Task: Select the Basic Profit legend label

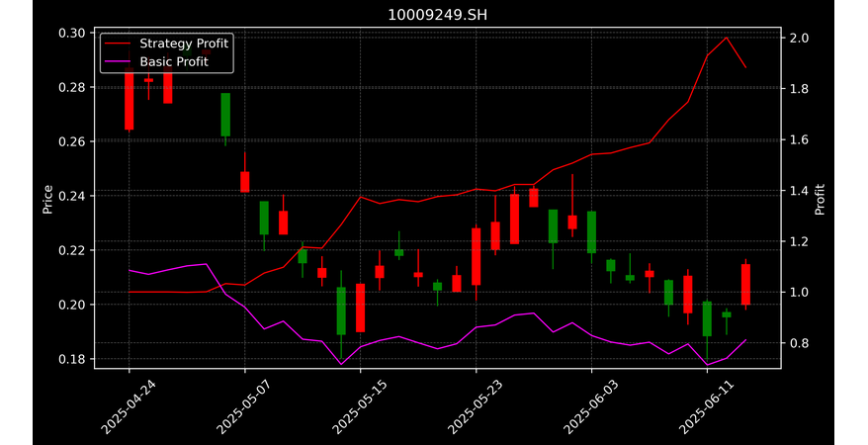Action: (174, 61)
